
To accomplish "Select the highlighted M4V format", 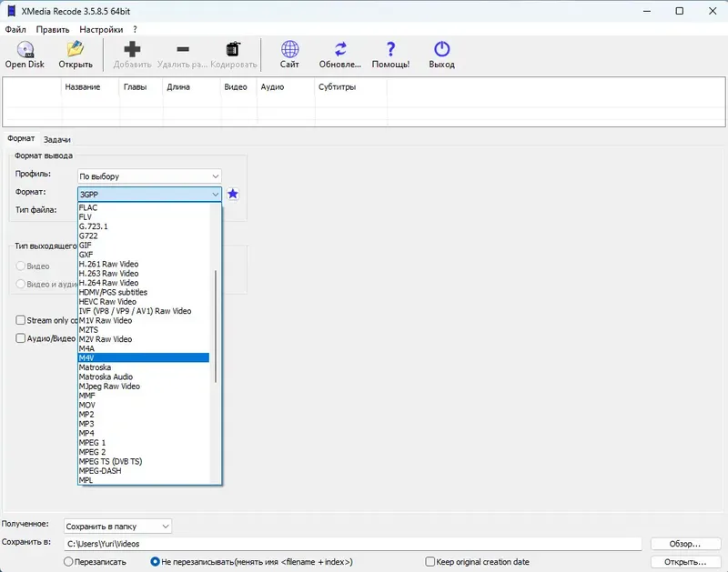I will point(144,357).
